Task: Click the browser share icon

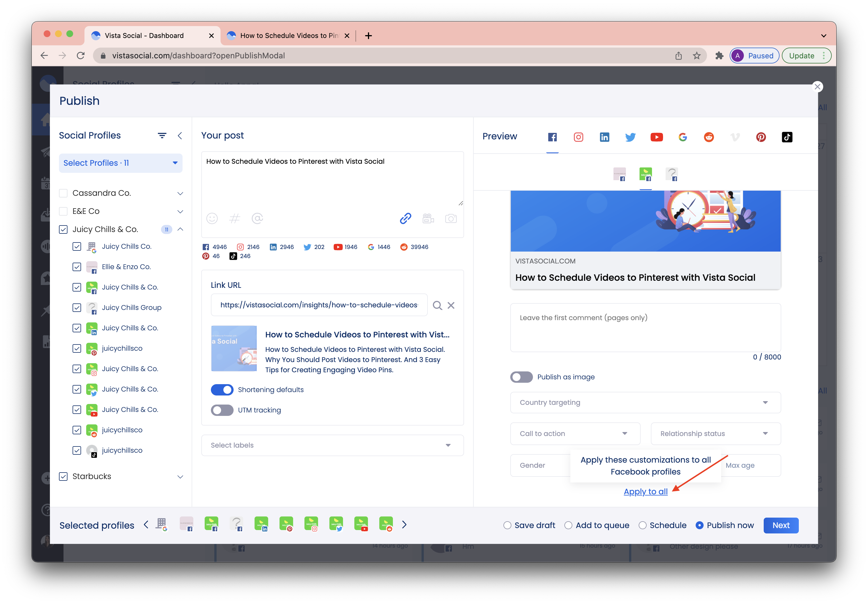Action: tap(678, 56)
